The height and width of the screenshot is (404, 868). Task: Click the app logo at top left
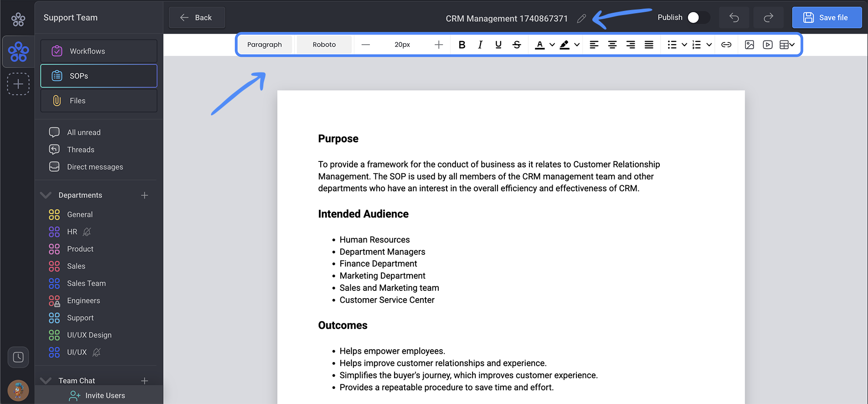click(x=18, y=19)
